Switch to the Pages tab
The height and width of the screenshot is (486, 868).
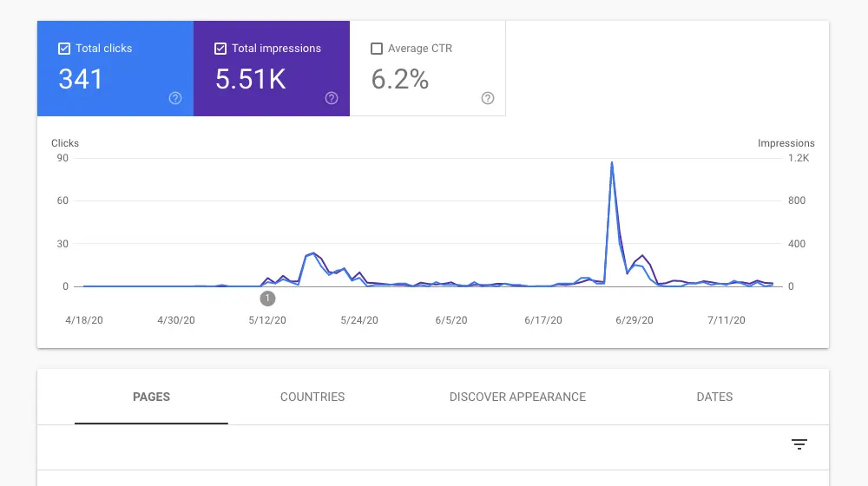pos(151,397)
